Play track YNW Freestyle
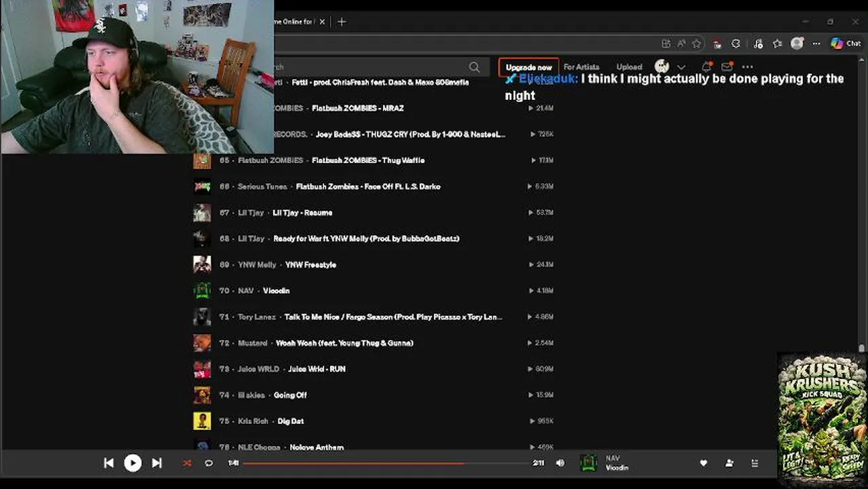Image resolution: width=868 pixels, height=489 pixels. point(310,265)
